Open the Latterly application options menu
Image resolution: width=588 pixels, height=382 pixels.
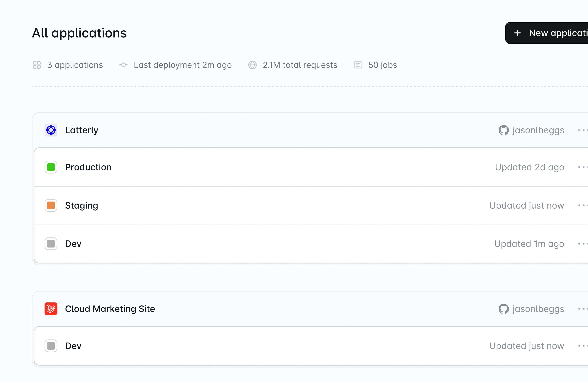pyautogui.click(x=584, y=130)
